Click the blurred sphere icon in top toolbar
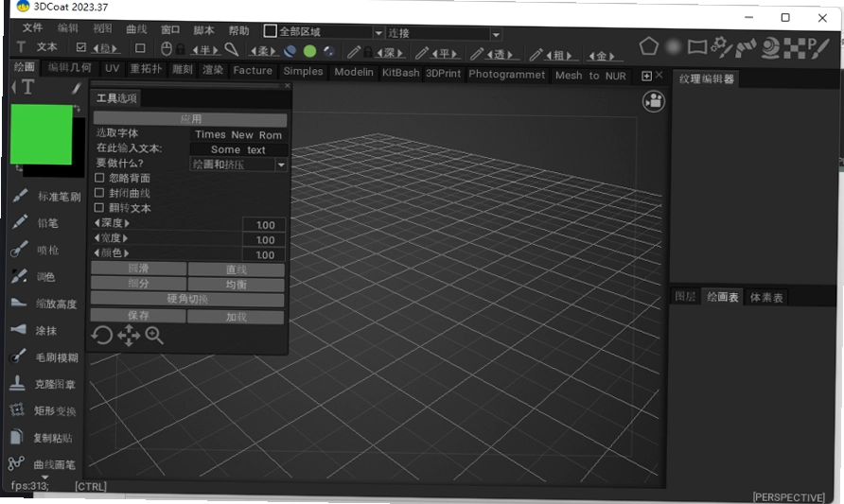The width and height of the screenshot is (844, 504). tap(673, 47)
